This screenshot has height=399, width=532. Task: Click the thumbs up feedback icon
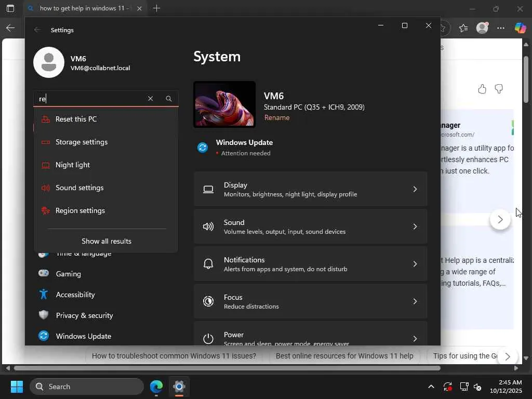pos(482,89)
